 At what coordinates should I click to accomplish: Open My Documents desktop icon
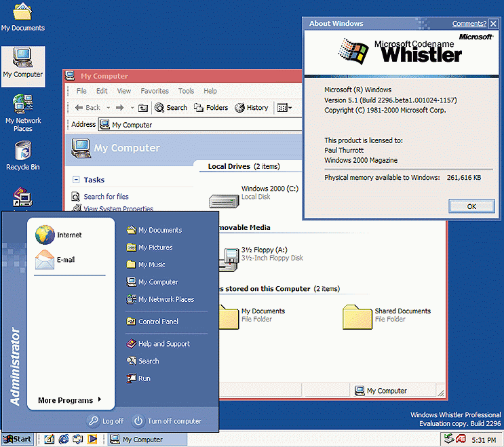[x=22, y=17]
